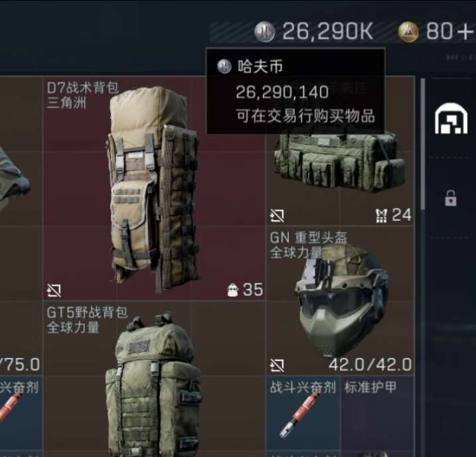Select the 战斗兴奋剂 stimulant item
Screen dimensions: 476x457
click(303, 416)
